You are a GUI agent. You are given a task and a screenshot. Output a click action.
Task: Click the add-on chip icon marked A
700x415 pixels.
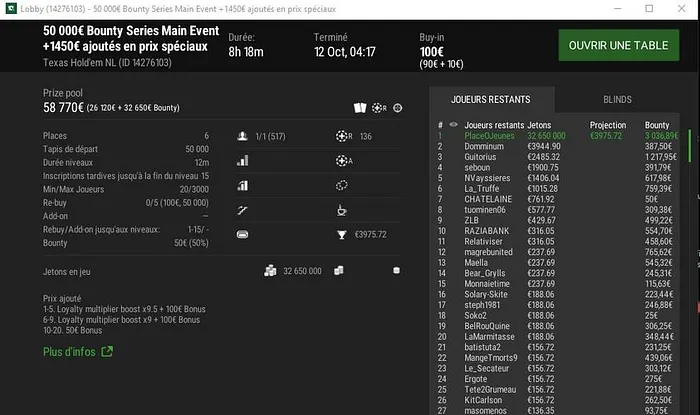tap(344, 161)
